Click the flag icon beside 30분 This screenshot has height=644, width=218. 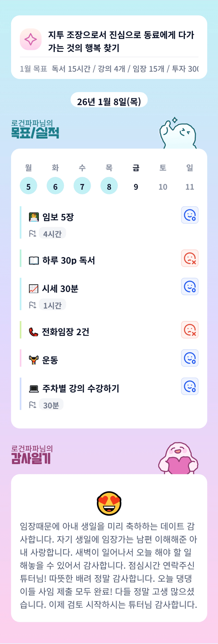(x=32, y=405)
